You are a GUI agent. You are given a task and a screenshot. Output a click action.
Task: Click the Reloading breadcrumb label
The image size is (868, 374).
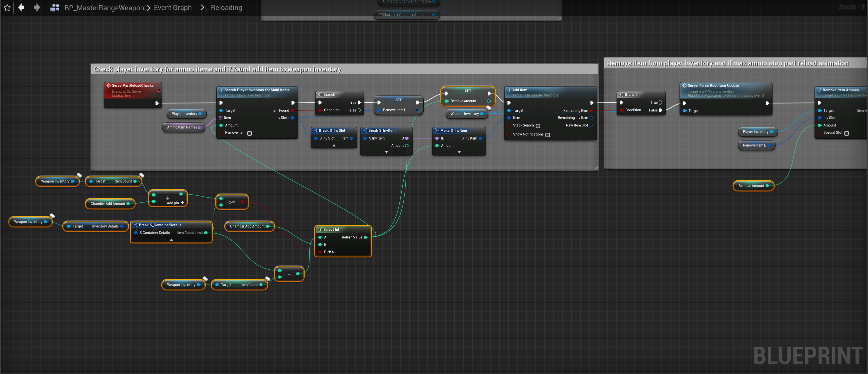coord(226,7)
